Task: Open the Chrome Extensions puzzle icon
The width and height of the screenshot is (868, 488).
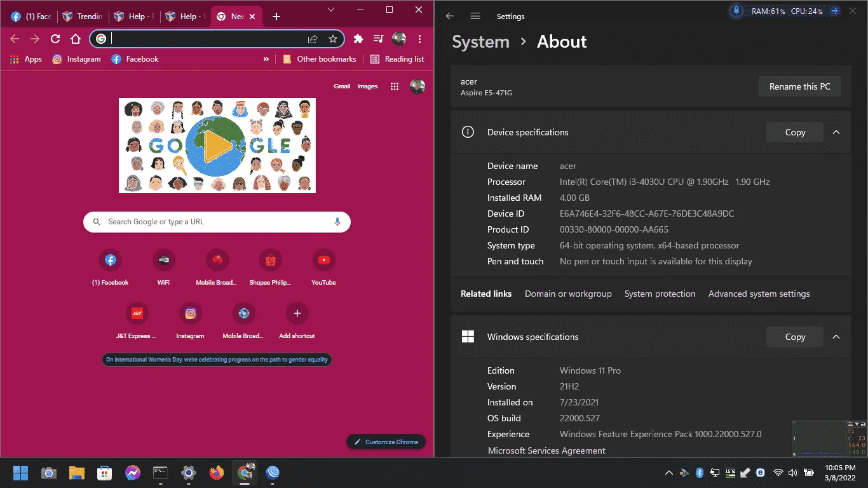Action: click(358, 39)
